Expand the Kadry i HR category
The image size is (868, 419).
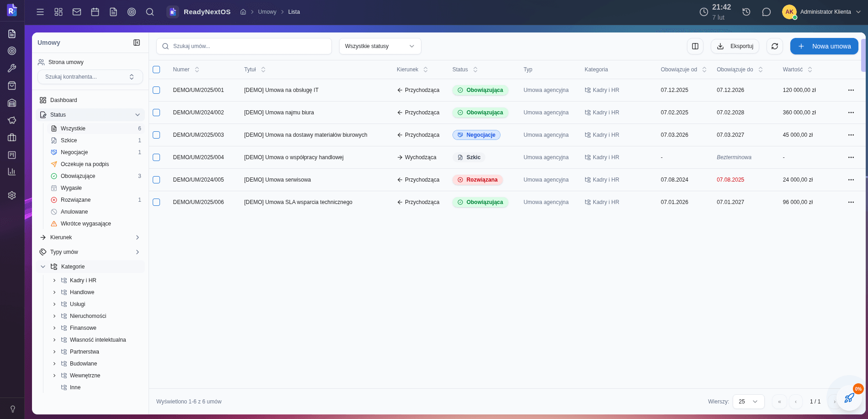point(54,280)
